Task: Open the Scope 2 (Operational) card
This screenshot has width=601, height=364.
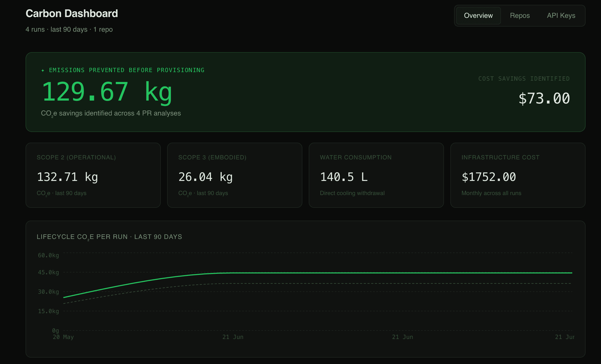Action: pyautogui.click(x=93, y=175)
